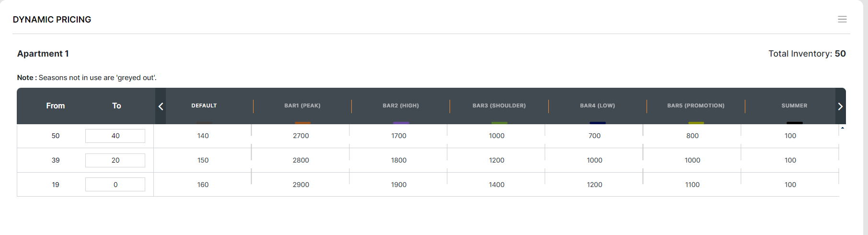Select the DEFAULT season column header
868x235 pixels.
(x=204, y=106)
